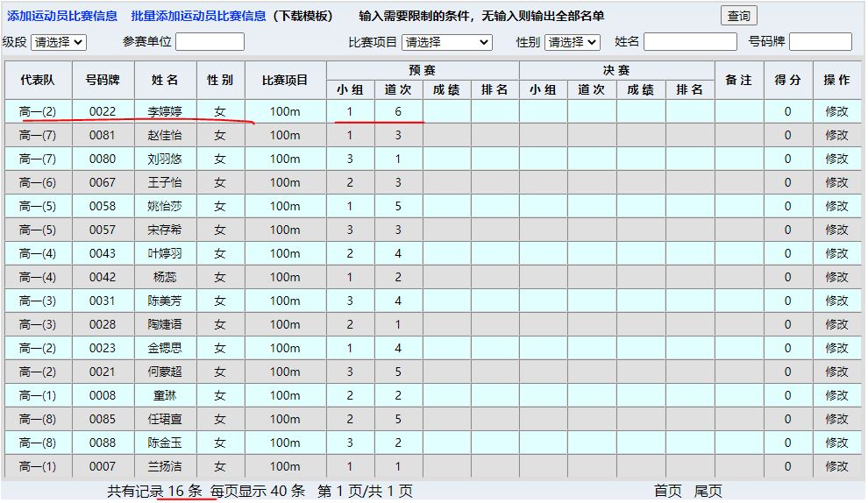
Task: Open the 批量添加运动员比赛信息 link
Action: [198, 16]
